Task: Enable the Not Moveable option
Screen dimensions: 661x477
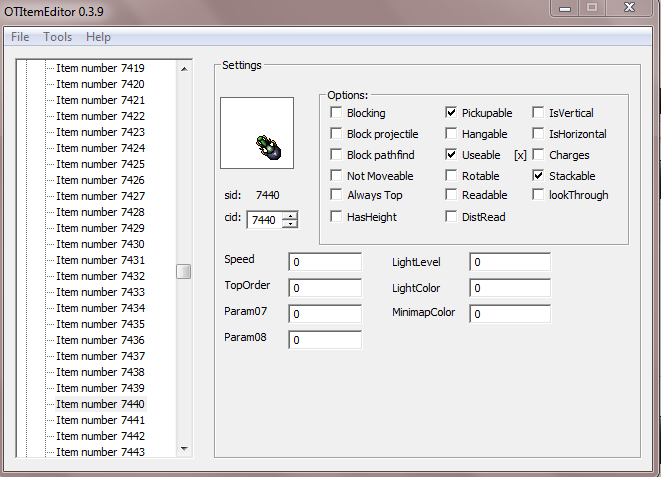Action: (x=337, y=175)
